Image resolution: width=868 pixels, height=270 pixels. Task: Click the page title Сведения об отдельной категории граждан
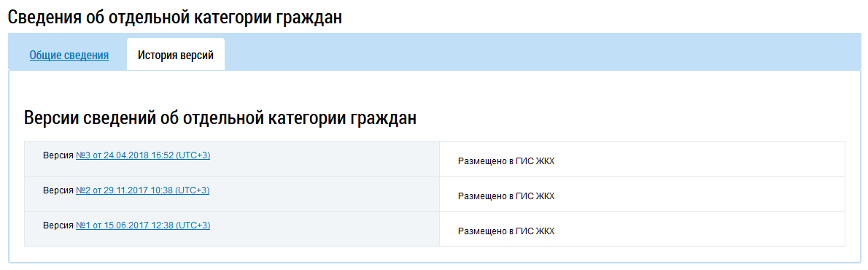pos(175,17)
